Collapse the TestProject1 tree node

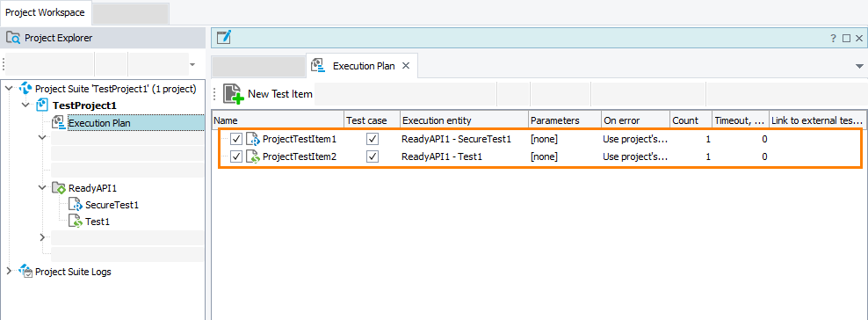click(25, 105)
